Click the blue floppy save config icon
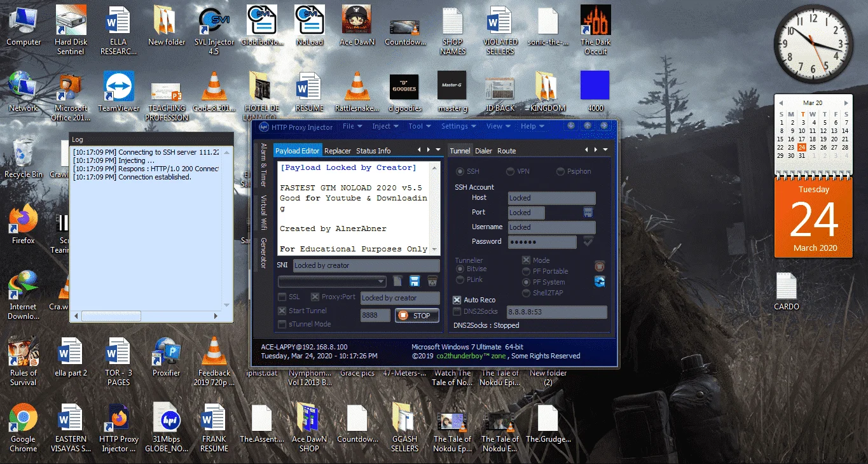The height and width of the screenshot is (464, 868). click(415, 281)
